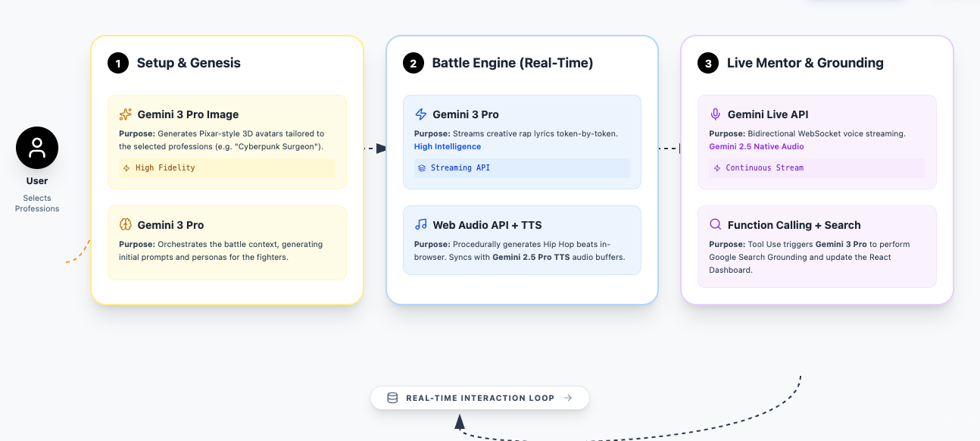The width and height of the screenshot is (980, 441).
Task: Click the Gemini 2.5 Native Audio link
Action: coord(757,146)
